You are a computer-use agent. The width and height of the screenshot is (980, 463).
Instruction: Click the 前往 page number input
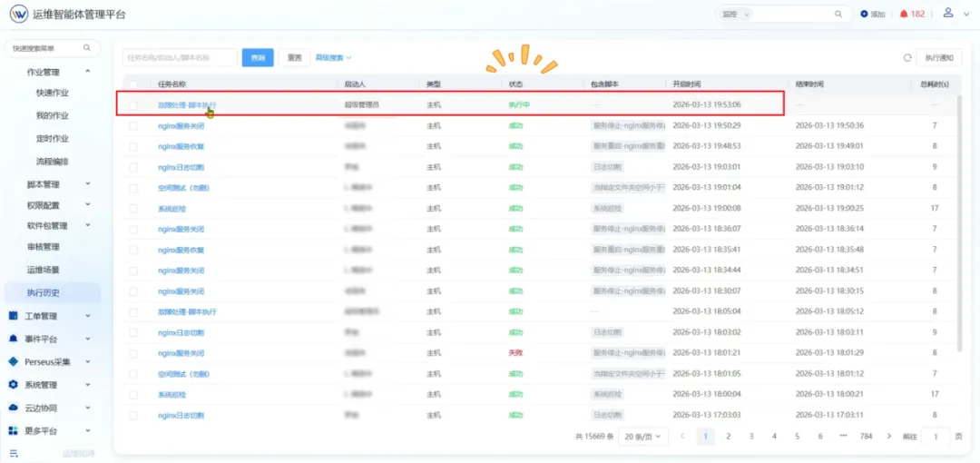(936, 436)
